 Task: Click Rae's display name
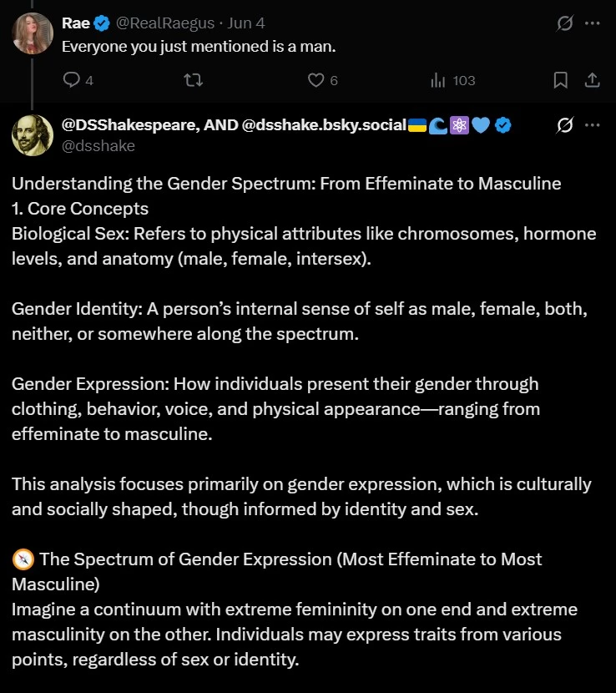(x=76, y=23)
